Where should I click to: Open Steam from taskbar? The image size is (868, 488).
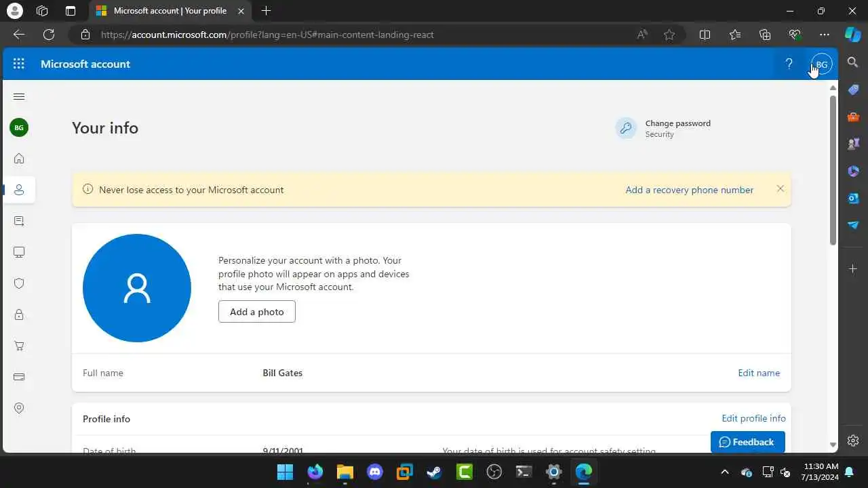(435, 472)
